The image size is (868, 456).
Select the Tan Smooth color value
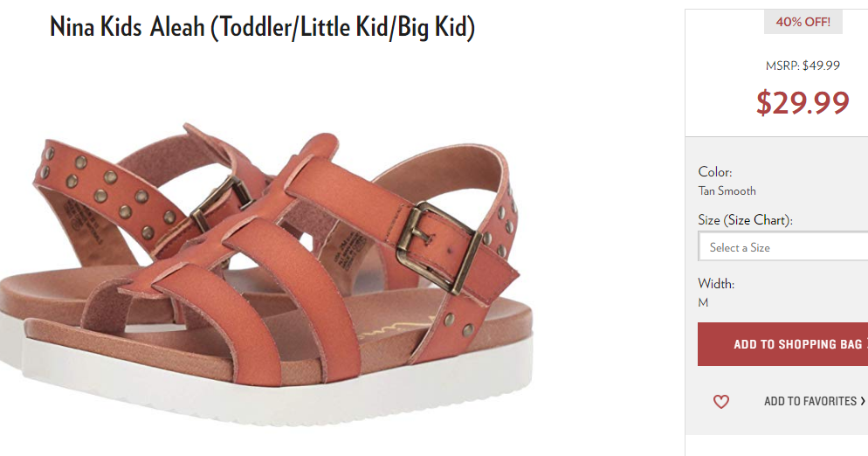[x=727, y=190]
